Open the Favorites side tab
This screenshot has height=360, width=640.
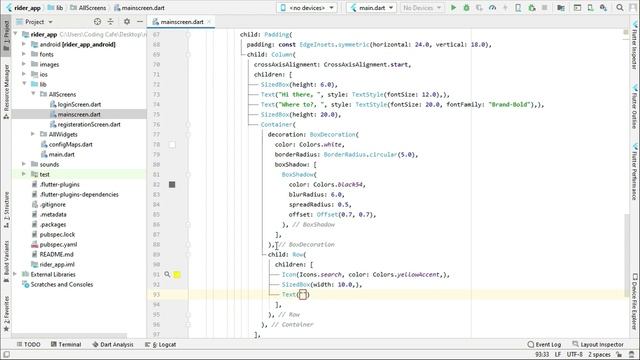click(6, 315)
